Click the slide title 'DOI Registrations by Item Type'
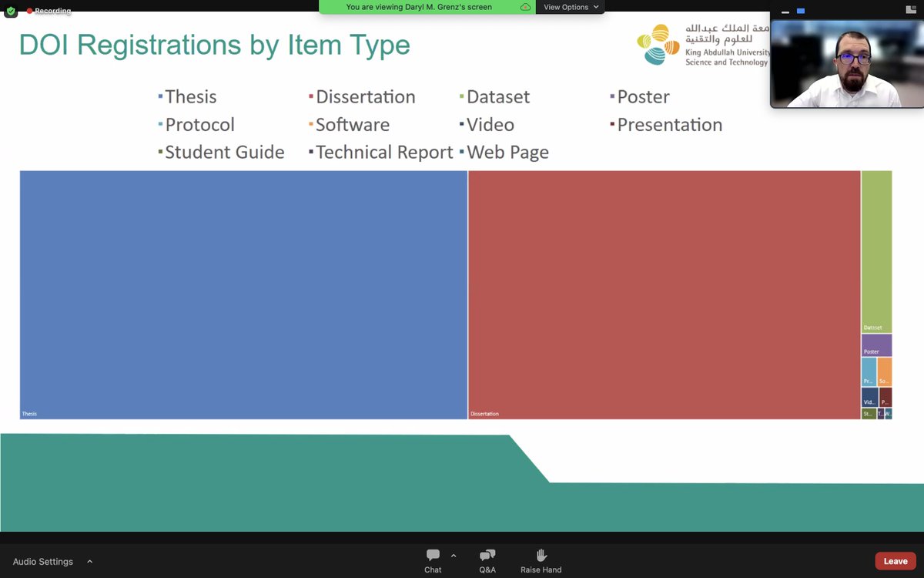 point(214,45)
